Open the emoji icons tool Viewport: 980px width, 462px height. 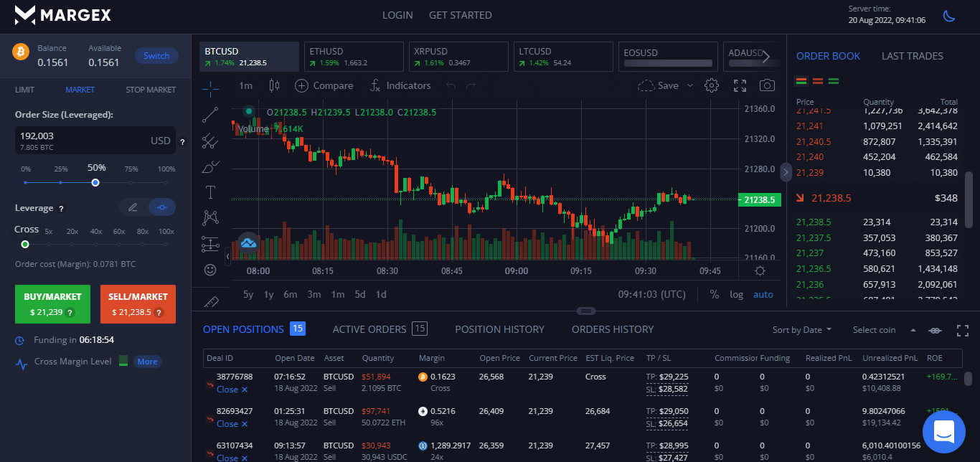pyautogui.click(x=210, y=270)
